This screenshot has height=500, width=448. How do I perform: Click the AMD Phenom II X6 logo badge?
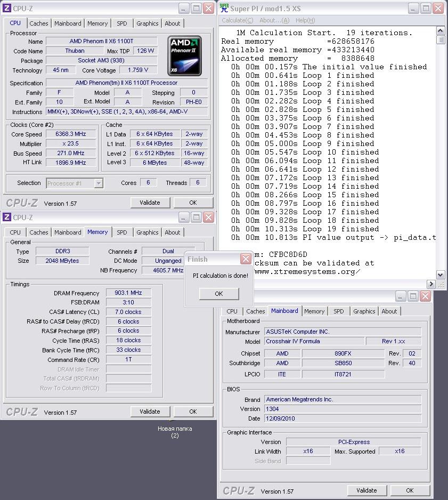point(184,55)
